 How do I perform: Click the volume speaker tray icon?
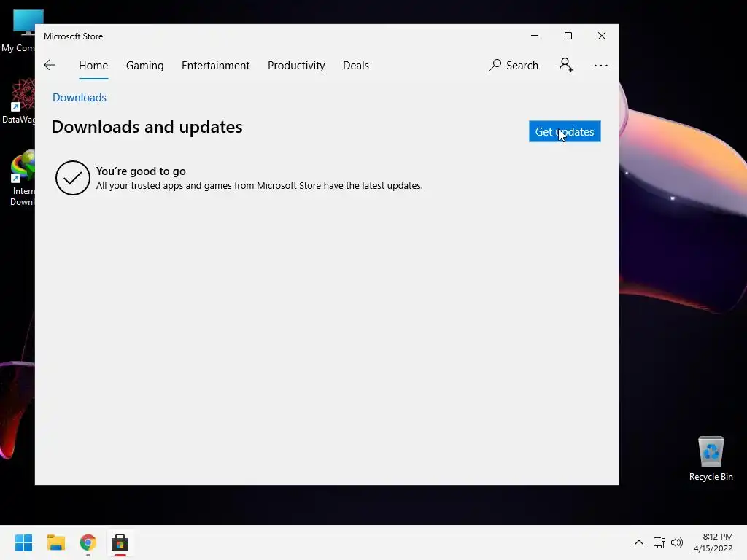pos(676,542)
